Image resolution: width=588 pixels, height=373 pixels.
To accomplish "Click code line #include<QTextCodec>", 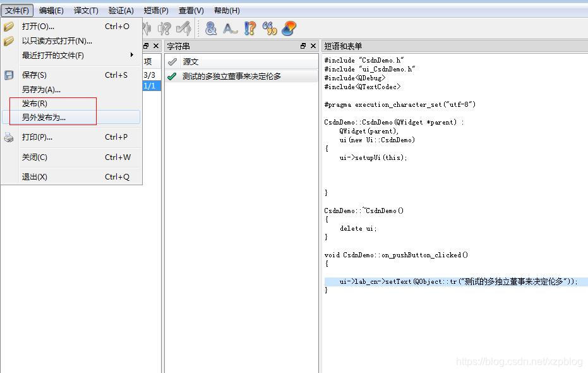I will pos(363,87).
